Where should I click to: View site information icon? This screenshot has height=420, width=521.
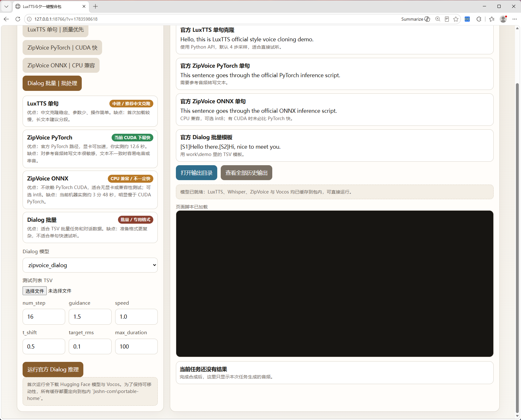coord(29,19)
